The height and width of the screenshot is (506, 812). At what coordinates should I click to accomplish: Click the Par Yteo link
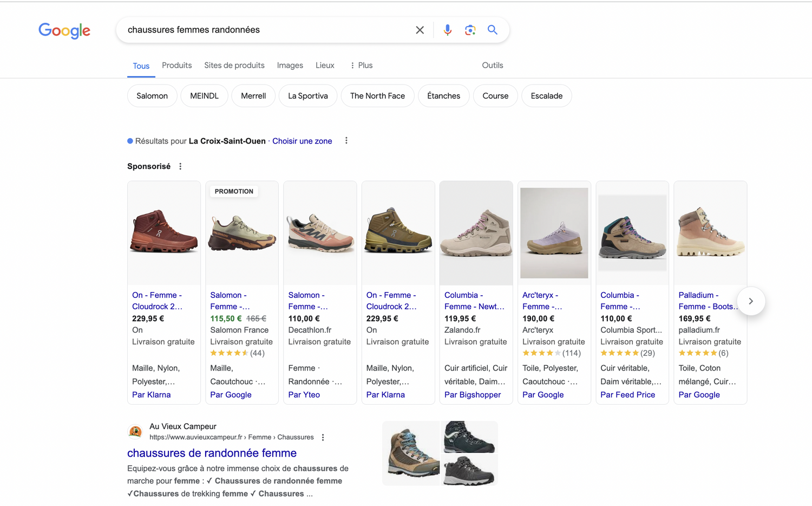pos(304,394)
